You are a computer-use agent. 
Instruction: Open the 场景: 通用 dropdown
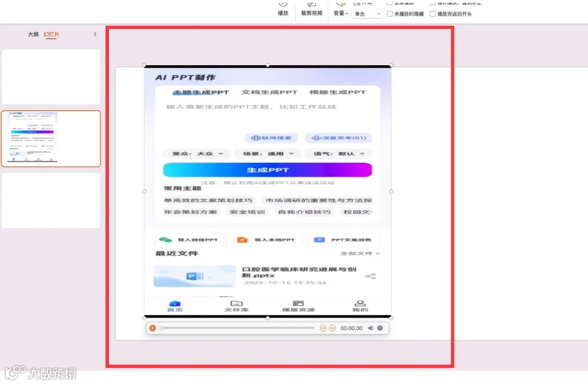click(x=268, y=153)
